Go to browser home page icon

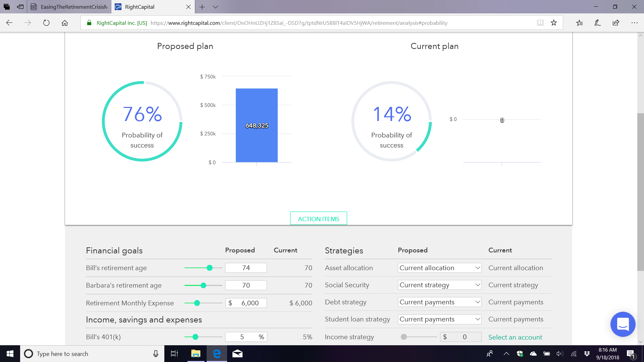(65, 23)
